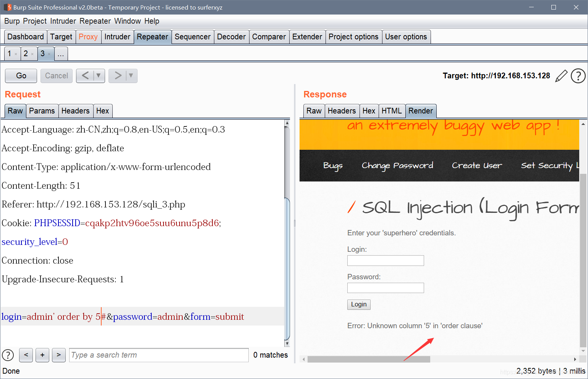Show response Raw view

(314, 111)
